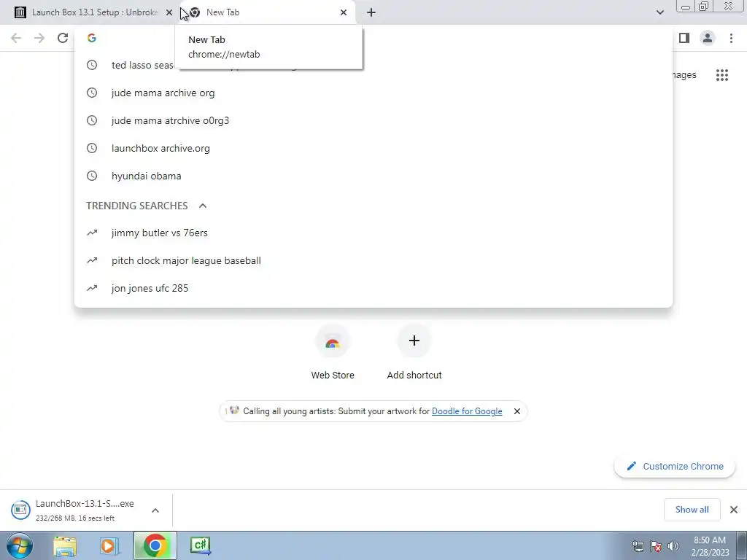
Task: Select suggestion 'hyundai obama'
Action: 373,176
